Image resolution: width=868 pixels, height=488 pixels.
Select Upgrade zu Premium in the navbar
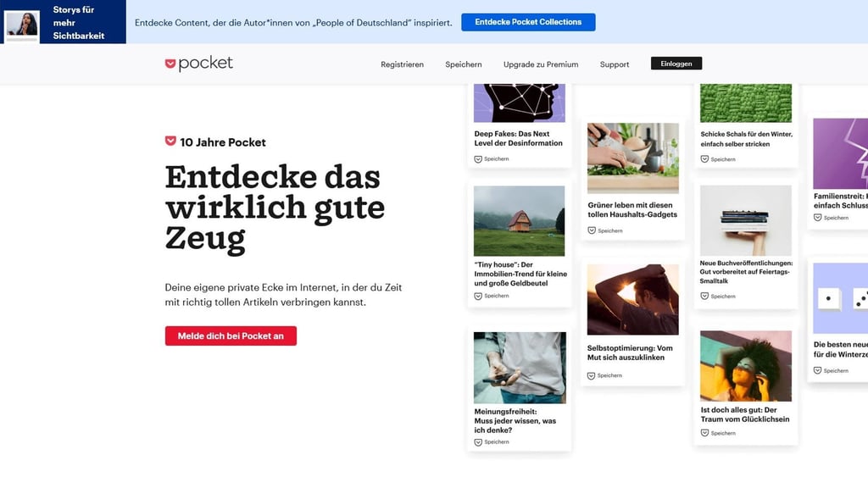click(x=540, y=64)
